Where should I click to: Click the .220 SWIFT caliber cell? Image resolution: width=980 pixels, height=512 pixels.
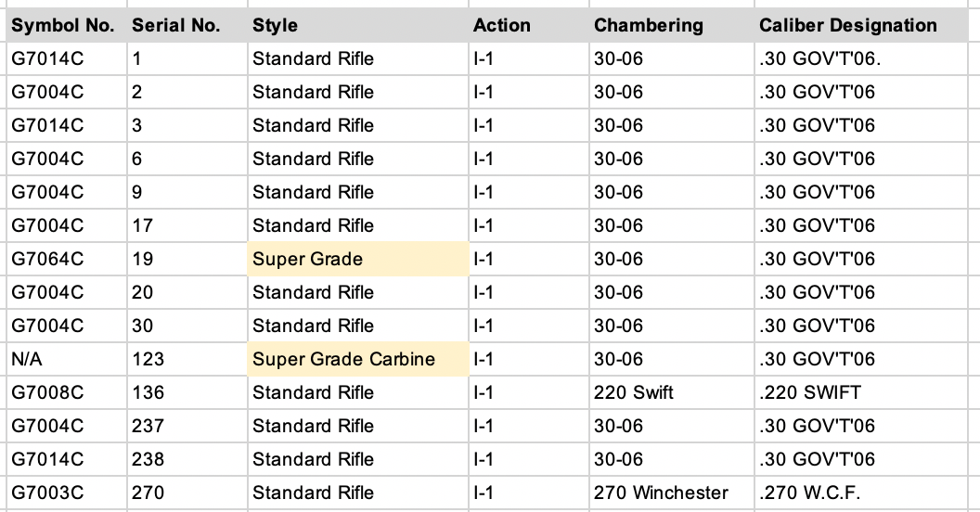click(x=861, y=392)
